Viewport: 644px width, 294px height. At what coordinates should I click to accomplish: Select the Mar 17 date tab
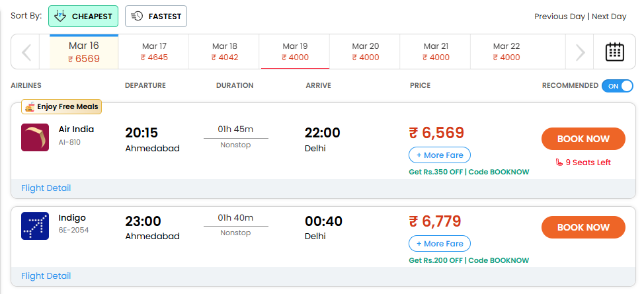point(154,52)
